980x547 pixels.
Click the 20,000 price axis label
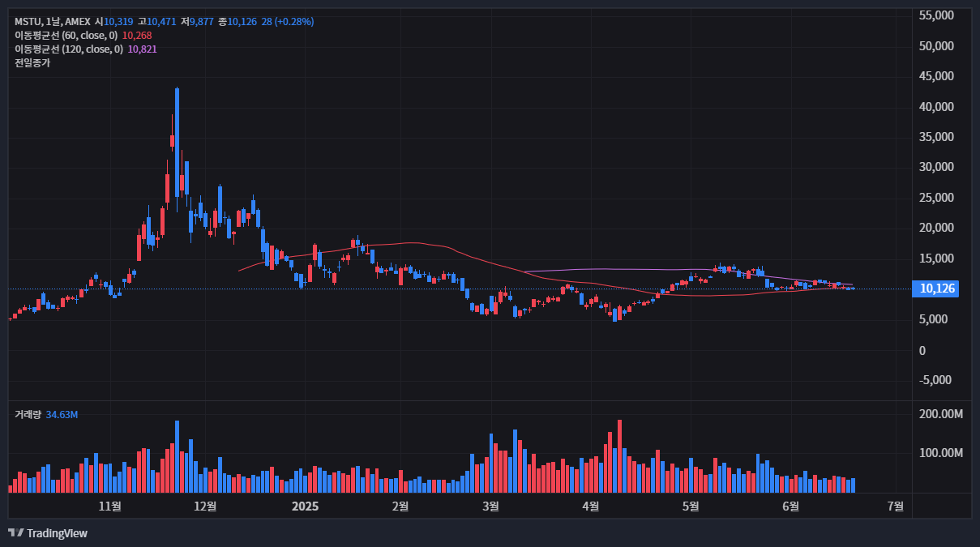[935, 228]
